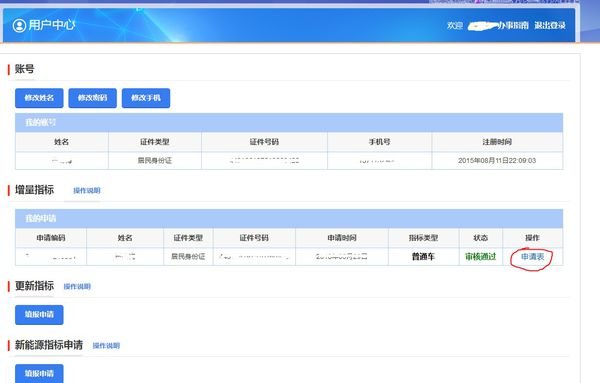Click the 指标类型 column header
The width and height of the screenshot is (600, 383).
point(423,238)
